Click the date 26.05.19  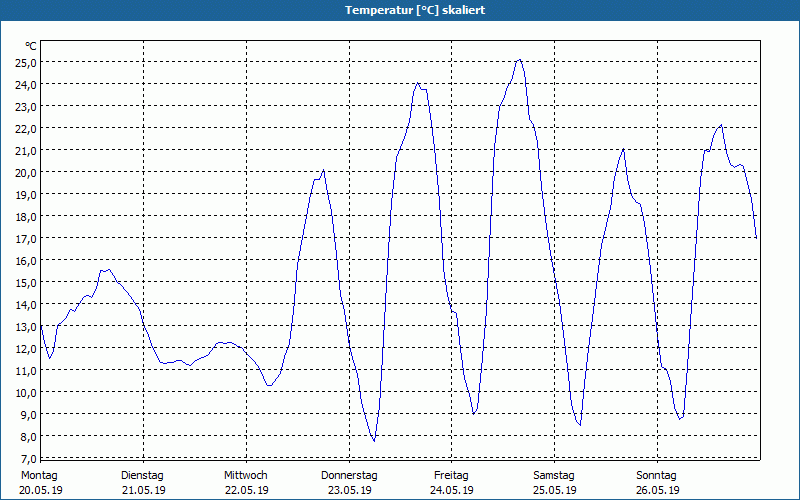tap(658, 490)
